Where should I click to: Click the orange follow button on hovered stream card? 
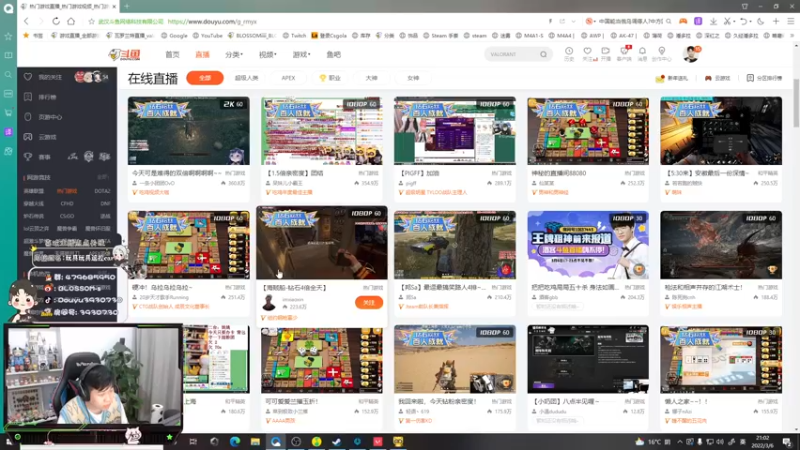point(369,303)
